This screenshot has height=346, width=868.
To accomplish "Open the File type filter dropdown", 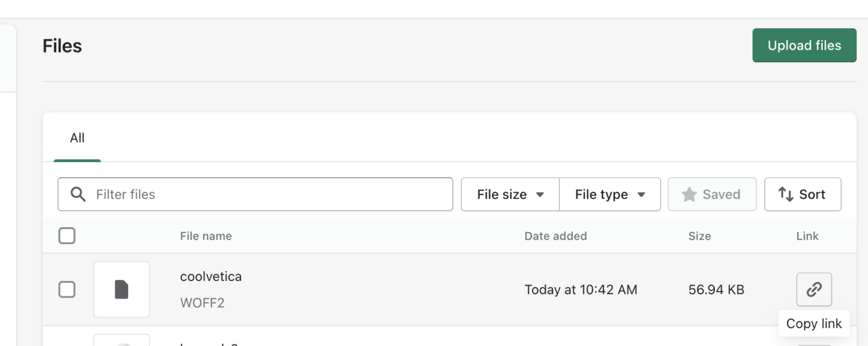I will 610,194.
